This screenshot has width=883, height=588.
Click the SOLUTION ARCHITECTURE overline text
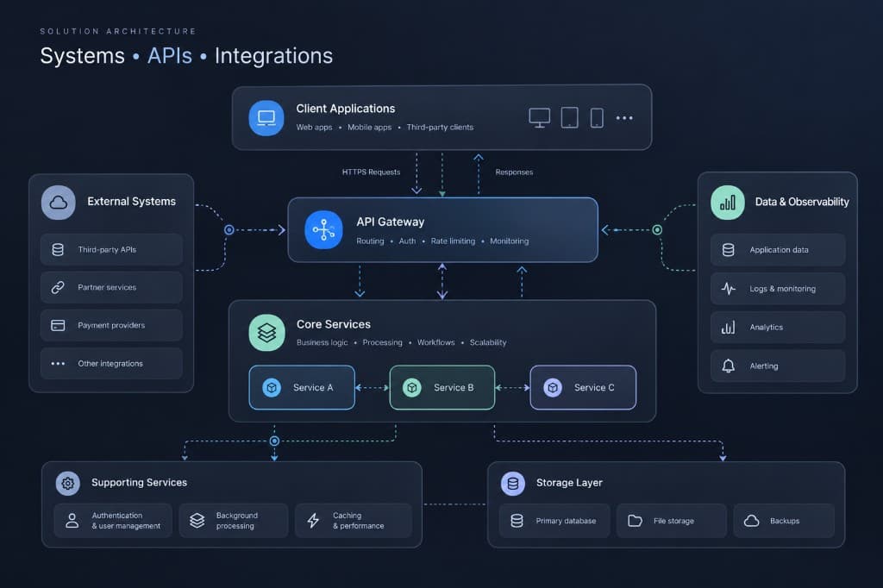[x=118, y=32]
